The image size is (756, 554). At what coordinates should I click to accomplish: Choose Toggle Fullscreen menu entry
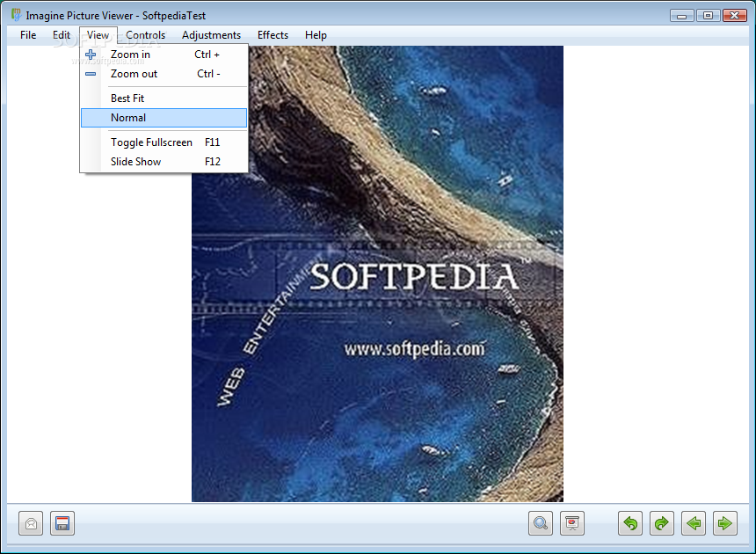pos(164,142)
